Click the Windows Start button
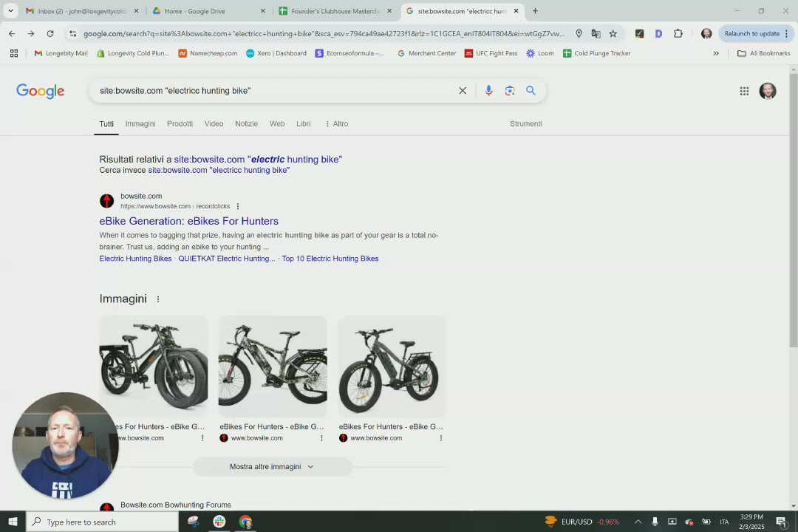798x532 pixels. click(x=13, y=522)
